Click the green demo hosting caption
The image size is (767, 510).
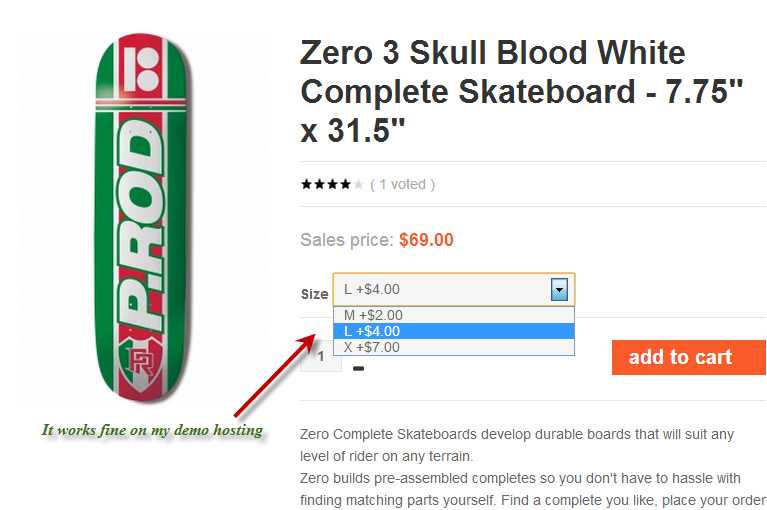(152, 430)
